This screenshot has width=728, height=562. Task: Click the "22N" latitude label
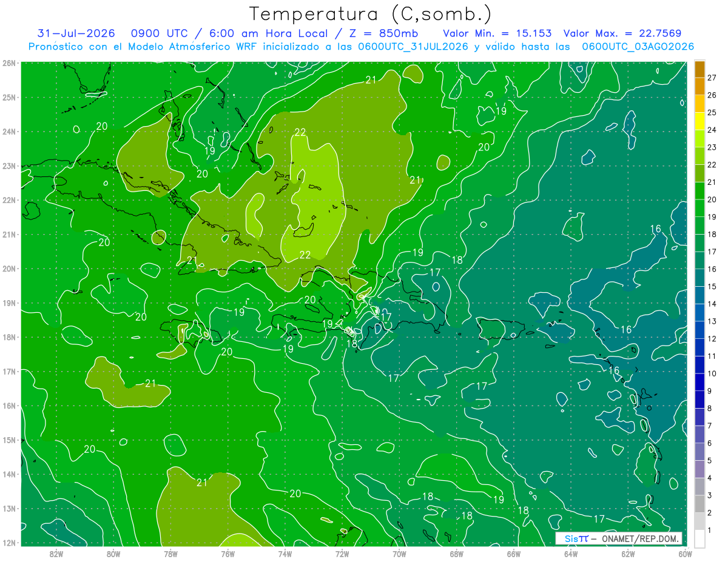[8, 200]
